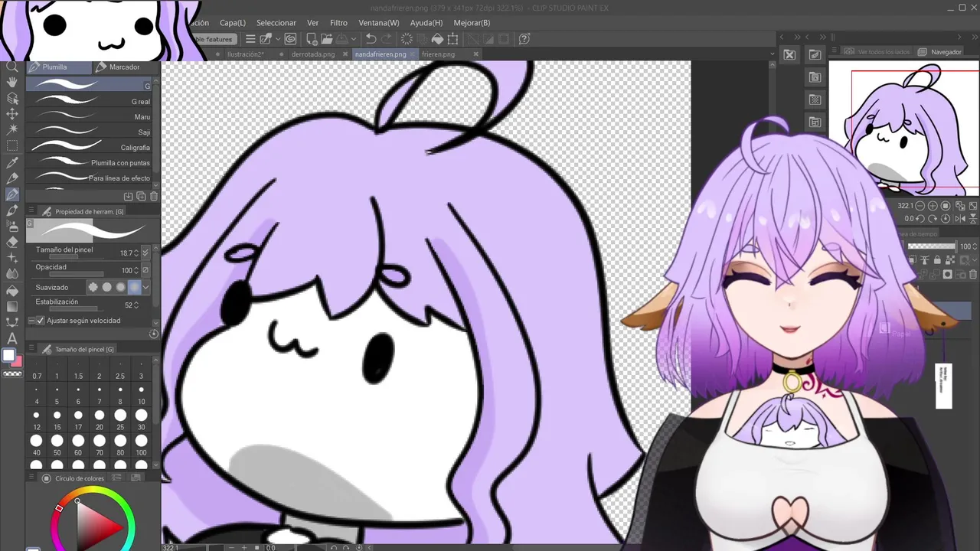Viewport: 980px width, 551px height.
Task: Open the Filtro menu
Action: (338, 23)
